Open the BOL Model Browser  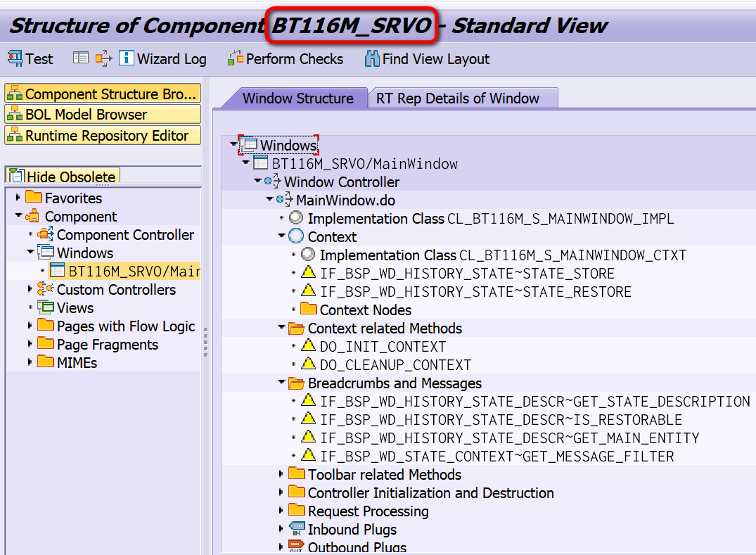(x=103, y=114)
